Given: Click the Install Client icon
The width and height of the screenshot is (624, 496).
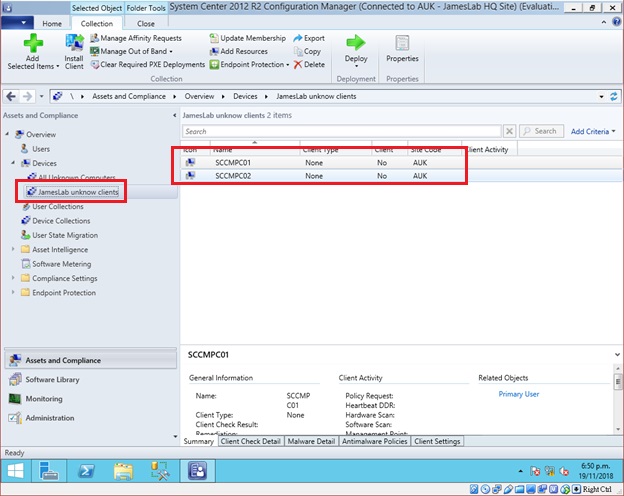Looking at the screenshot, I should pos(74,43).
